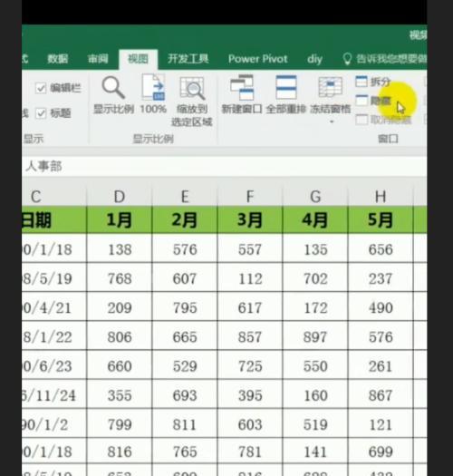Image resolution: width=453 pixels, height=476 pixels.
Task: Click the 日期 header cell
Action: click(54, 220)
